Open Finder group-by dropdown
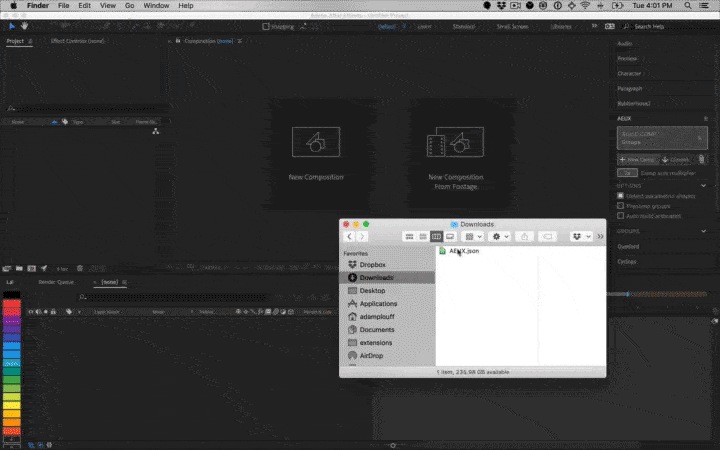Viewport: 720px width, 450px height. [472, 236]
